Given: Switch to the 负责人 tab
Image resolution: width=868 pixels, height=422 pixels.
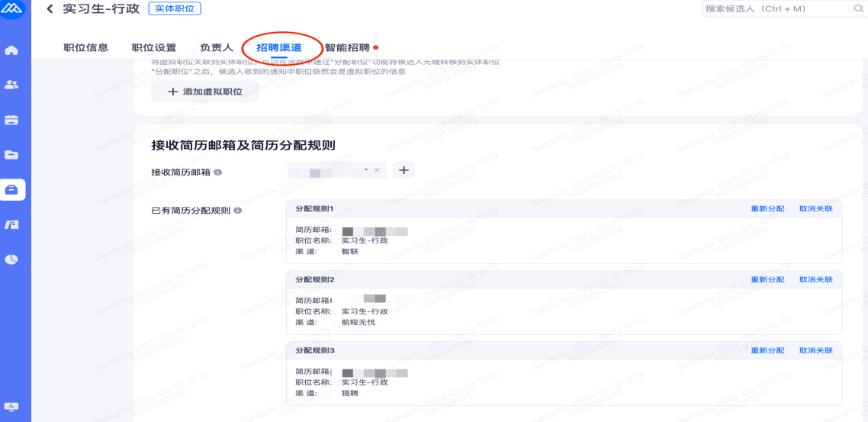Looking at the screenshot, I should click(217, 48).
